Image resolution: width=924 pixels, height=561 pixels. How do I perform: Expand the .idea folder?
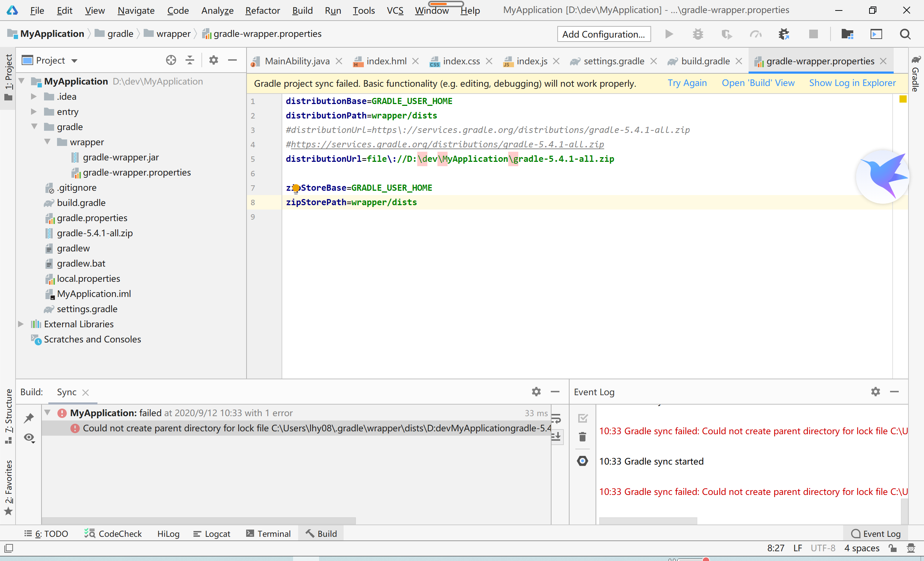pyautogui.click(x=34, y=96)
